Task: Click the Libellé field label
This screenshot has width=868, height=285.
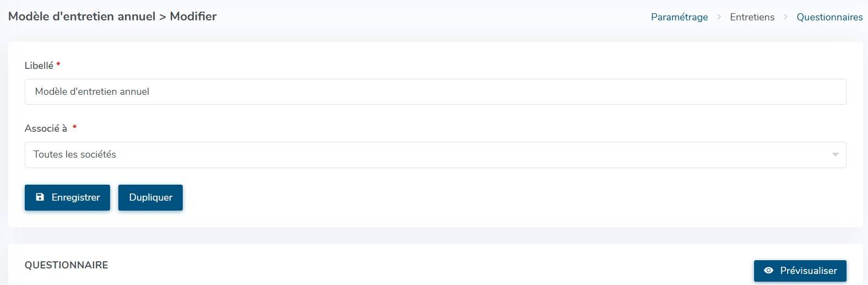Action: pos(39,66)
